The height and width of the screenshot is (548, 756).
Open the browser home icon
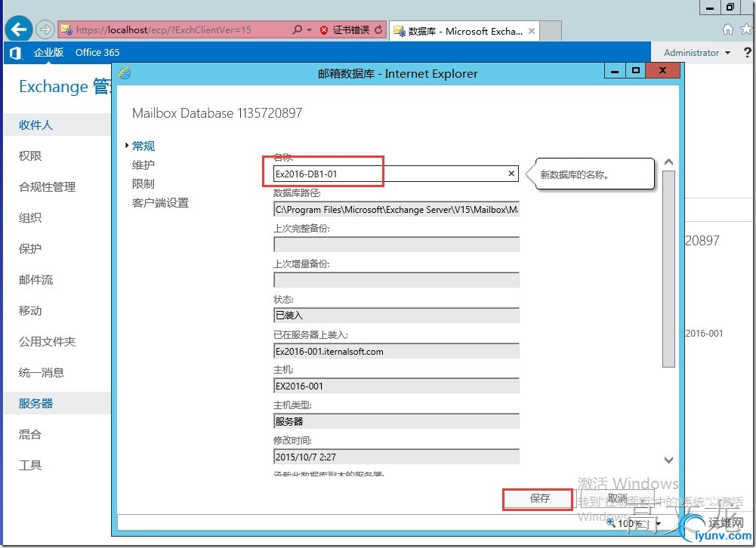coord(728,29)
